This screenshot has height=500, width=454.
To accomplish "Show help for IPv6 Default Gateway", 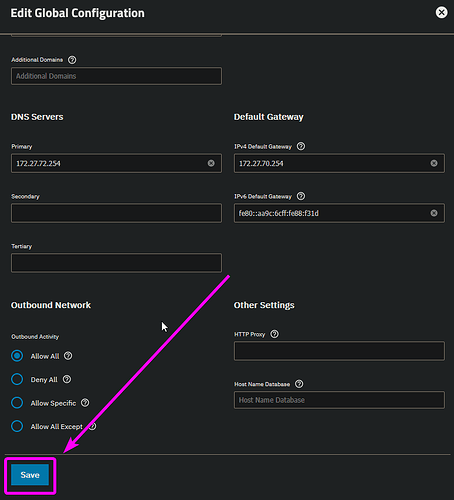I will (x=301, y=196).
